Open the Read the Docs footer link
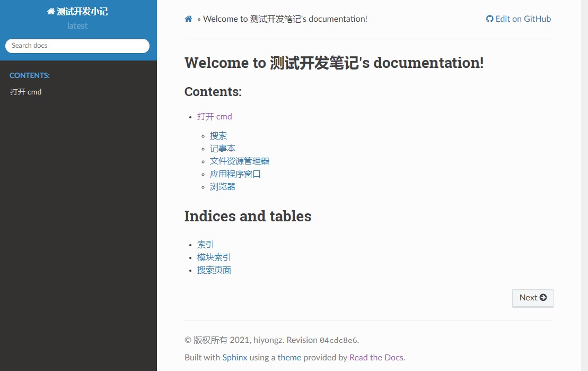588x371 pixels. click(x=376, y=358)
